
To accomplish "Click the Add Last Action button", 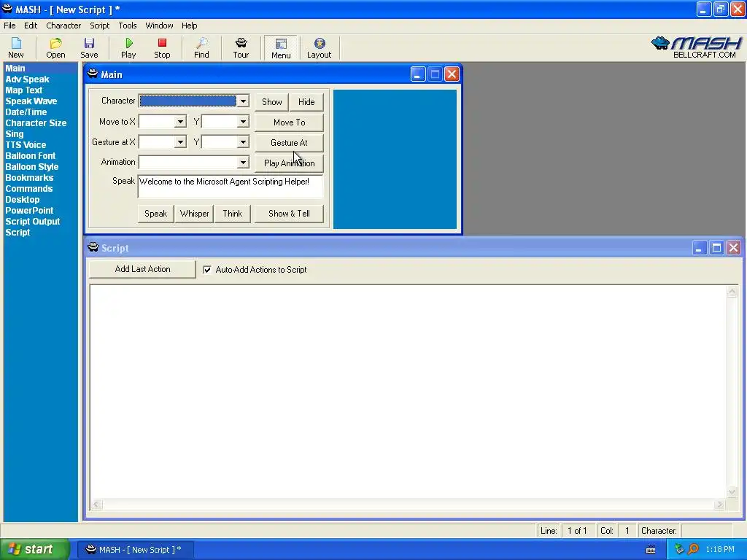I will tap(142, 269).
